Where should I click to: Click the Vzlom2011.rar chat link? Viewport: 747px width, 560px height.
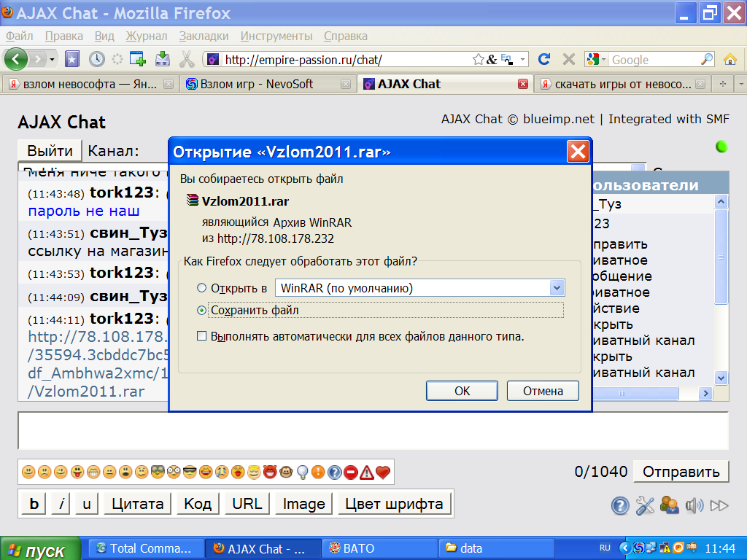pos(98,364)
